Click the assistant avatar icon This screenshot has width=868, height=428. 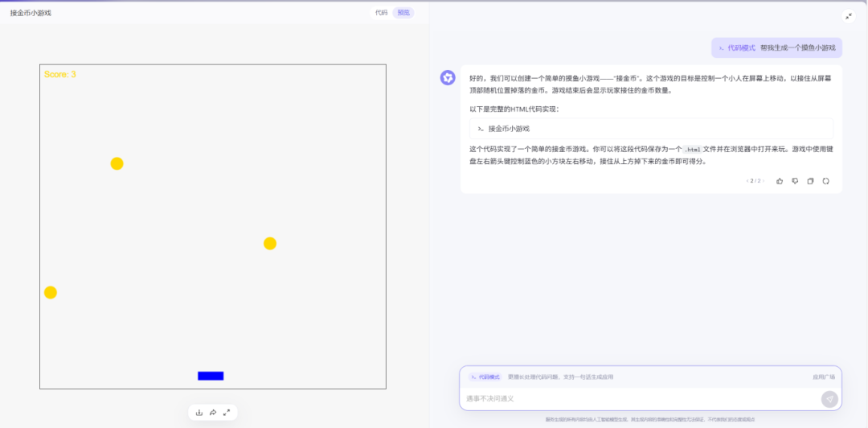(x=448, y=77)
